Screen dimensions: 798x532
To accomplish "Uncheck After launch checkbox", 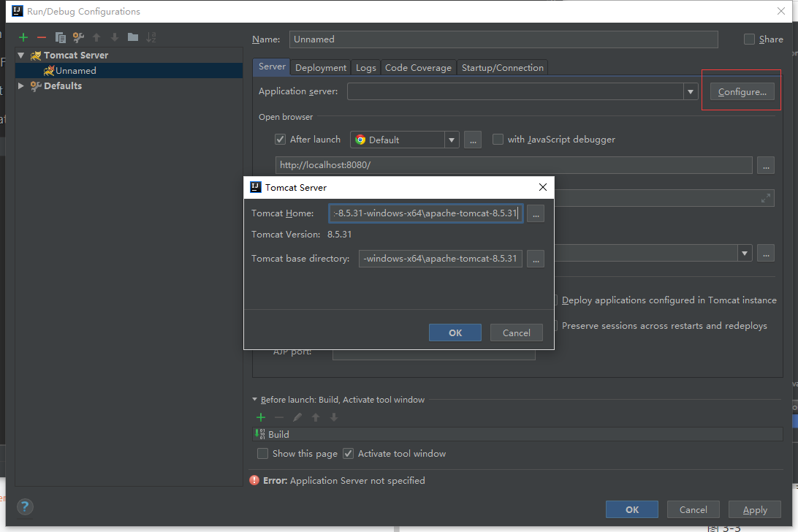I will (x=280, y=140).
